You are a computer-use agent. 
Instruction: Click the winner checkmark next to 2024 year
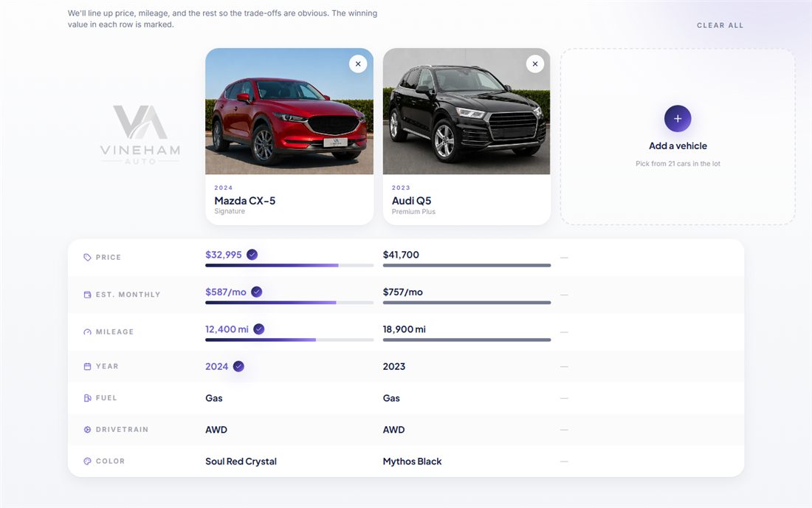coord(238,366)
